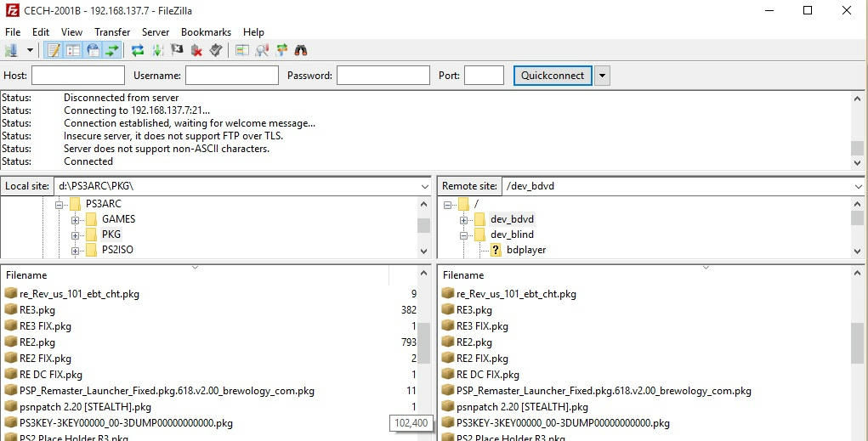The height and width of the screenshot is (441, 868).
Task: Open the Server menu
Action: tap(156, 32)
